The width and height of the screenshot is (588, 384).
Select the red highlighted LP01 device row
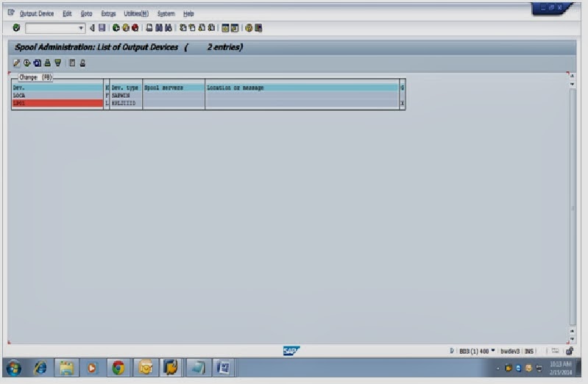pyautogui.click(x=57, y=103)
